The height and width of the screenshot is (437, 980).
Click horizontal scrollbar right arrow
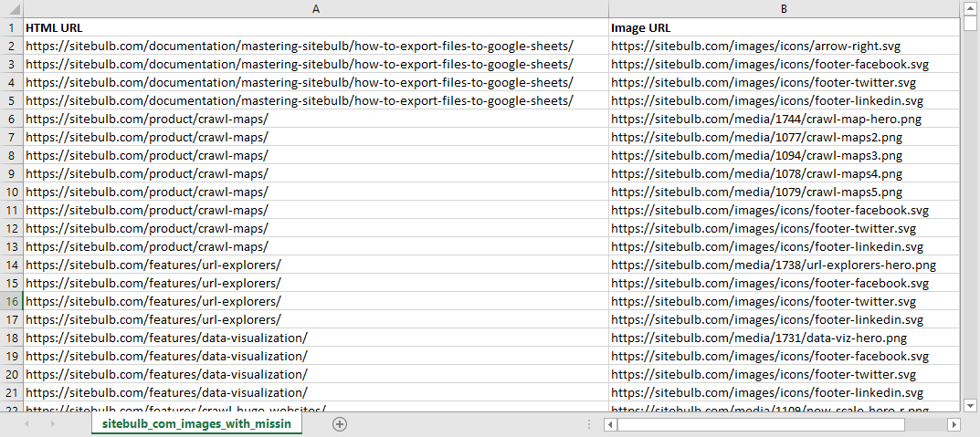(954, 424)
